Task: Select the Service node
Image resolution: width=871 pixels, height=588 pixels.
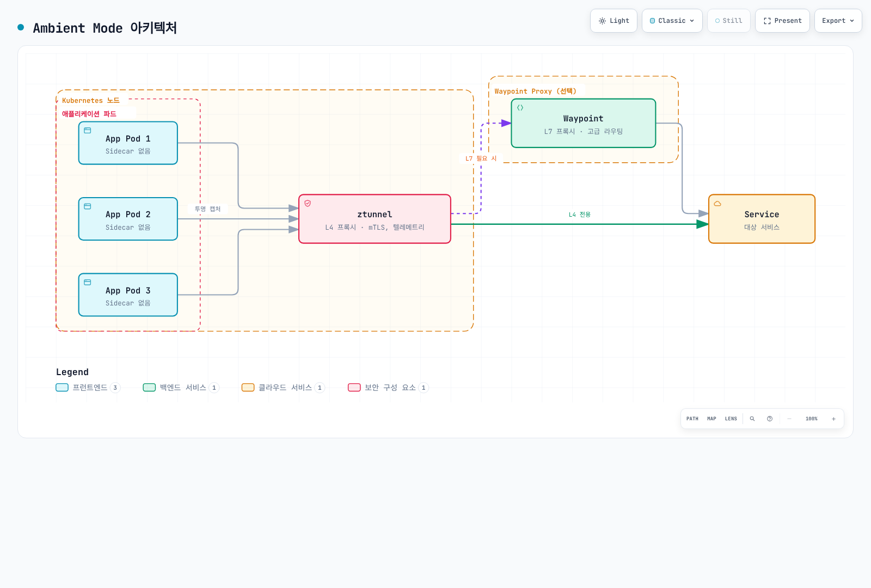Action: tap(762, 219)
